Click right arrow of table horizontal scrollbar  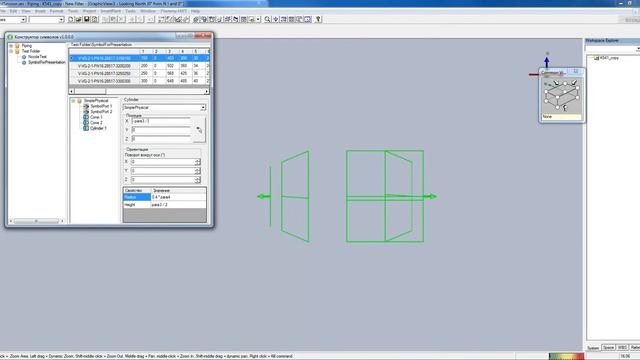[207, 91]
